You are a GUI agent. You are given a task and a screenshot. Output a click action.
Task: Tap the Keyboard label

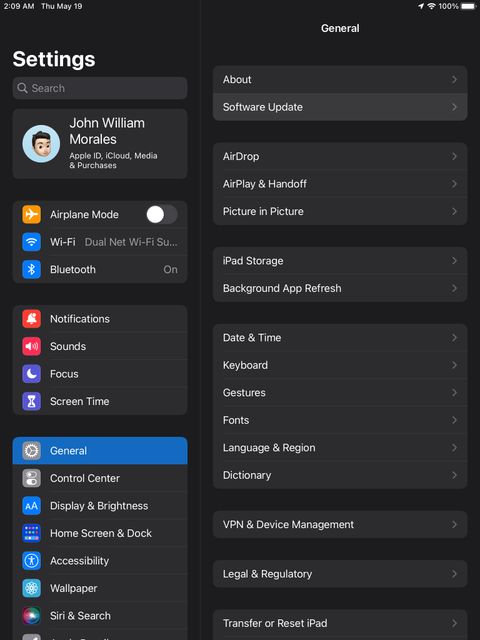pyautogui.click(x=245, y=365)
